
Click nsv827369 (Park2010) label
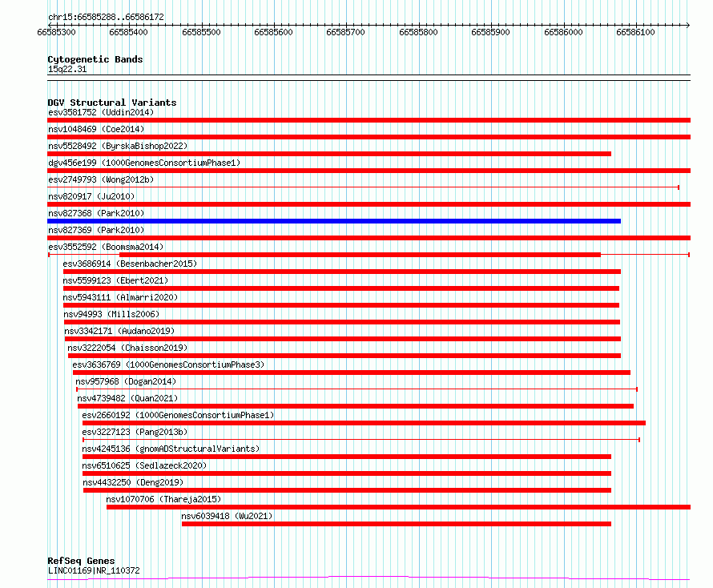pyautogui.click(x=96, y=230)
